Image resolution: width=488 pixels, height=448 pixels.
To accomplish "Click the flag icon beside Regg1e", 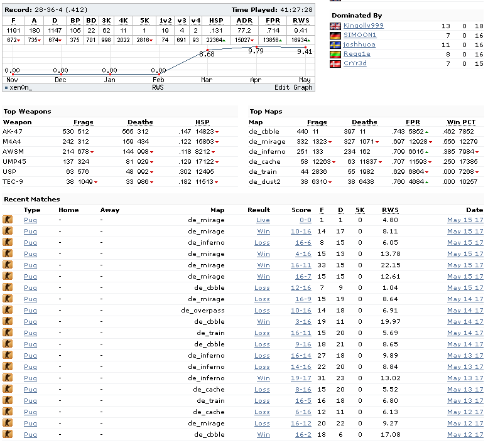I will 335,55.
